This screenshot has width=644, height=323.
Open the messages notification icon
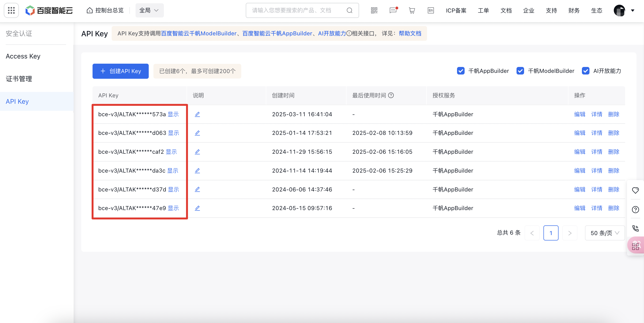tap(393, 10)
